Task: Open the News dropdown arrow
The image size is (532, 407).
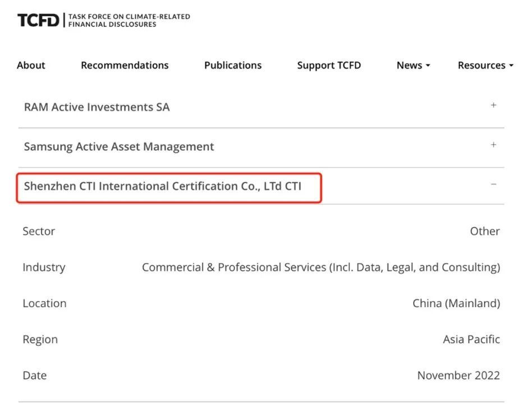Action: tap(428, 66)
